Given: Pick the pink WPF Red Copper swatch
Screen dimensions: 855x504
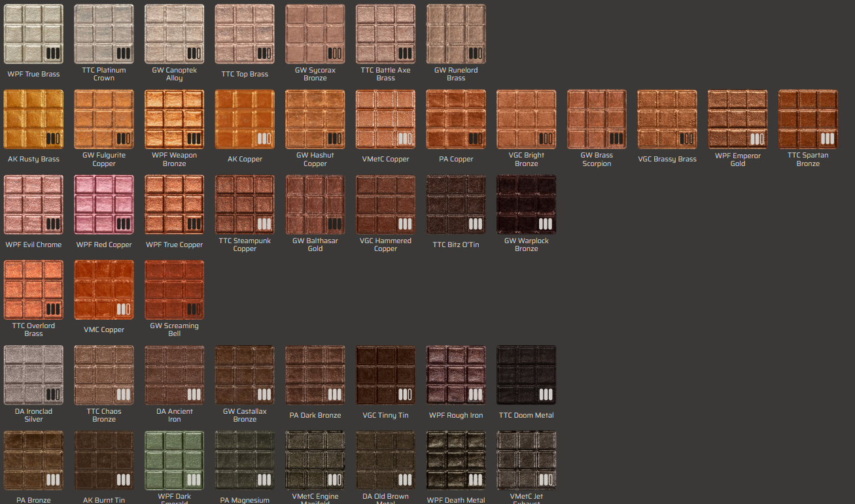Looking at the screenshot, I should pos(104,205).
